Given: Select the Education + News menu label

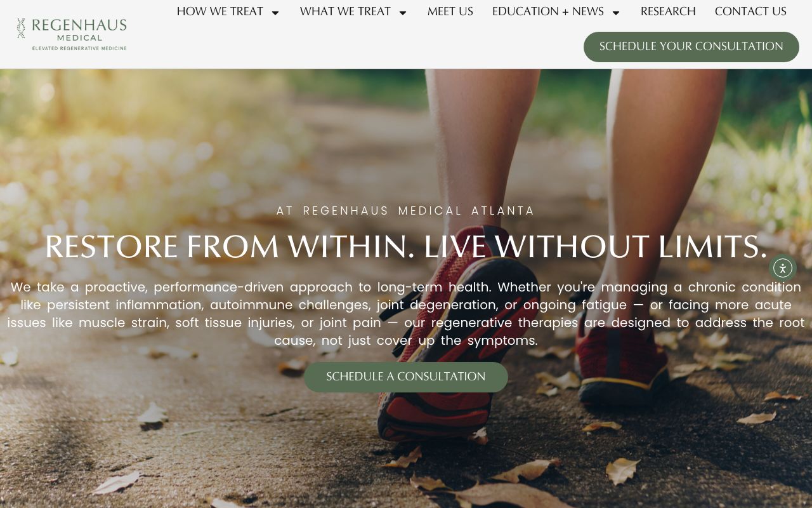Looking at the screenshot, I should pos(548,11).
